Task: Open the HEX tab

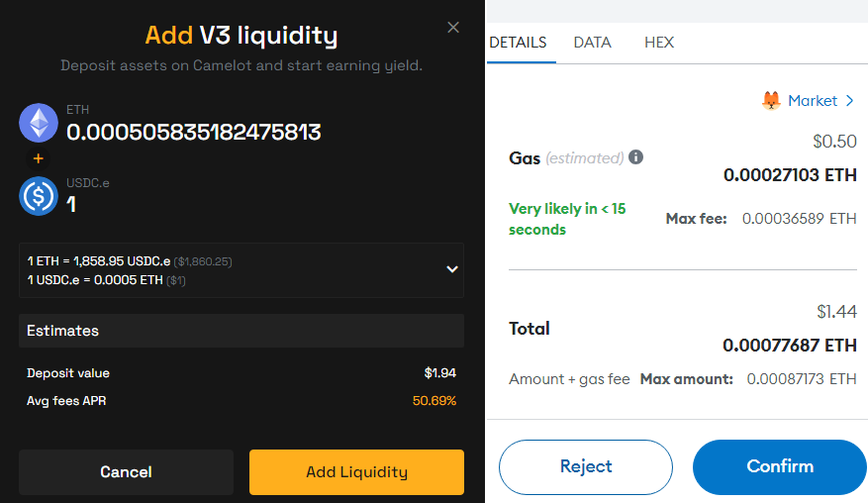Action: pyautogui.click(x=659, y=43)
